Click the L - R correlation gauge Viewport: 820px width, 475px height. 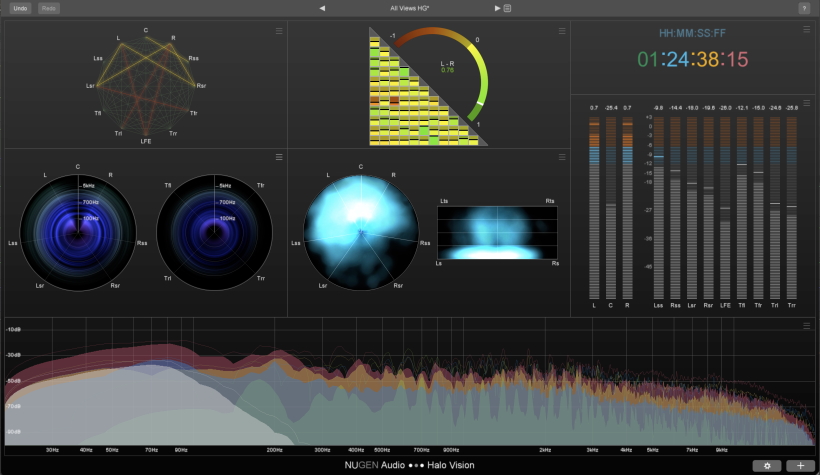tap(449, 67)
